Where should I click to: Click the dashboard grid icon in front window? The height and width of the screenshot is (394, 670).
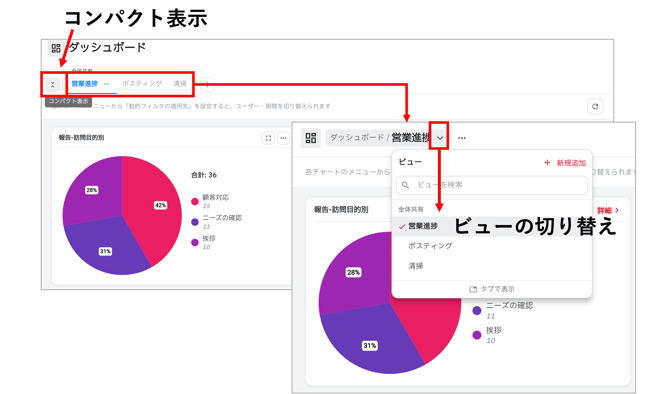[311, 138]
